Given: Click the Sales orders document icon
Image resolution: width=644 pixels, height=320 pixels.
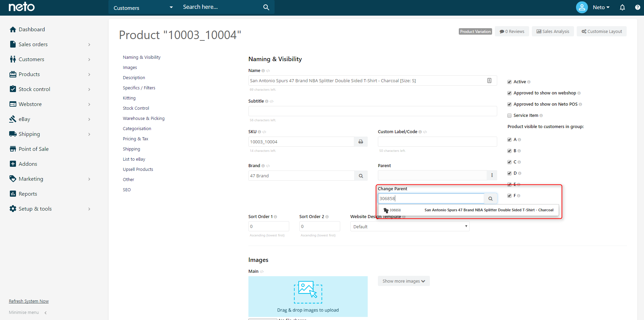Looking at the screenshot, I should coord(13,44).
